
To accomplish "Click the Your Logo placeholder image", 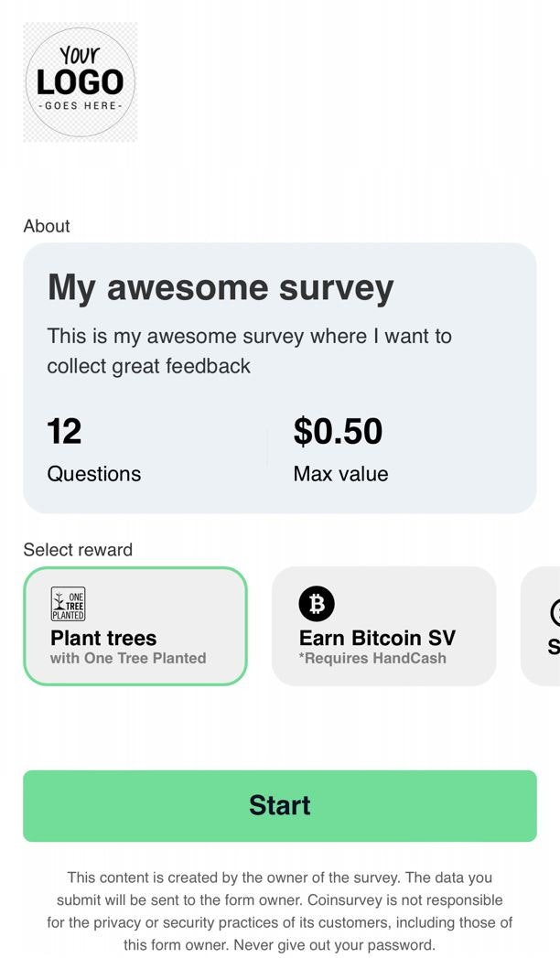I will [x=80, y=81].
